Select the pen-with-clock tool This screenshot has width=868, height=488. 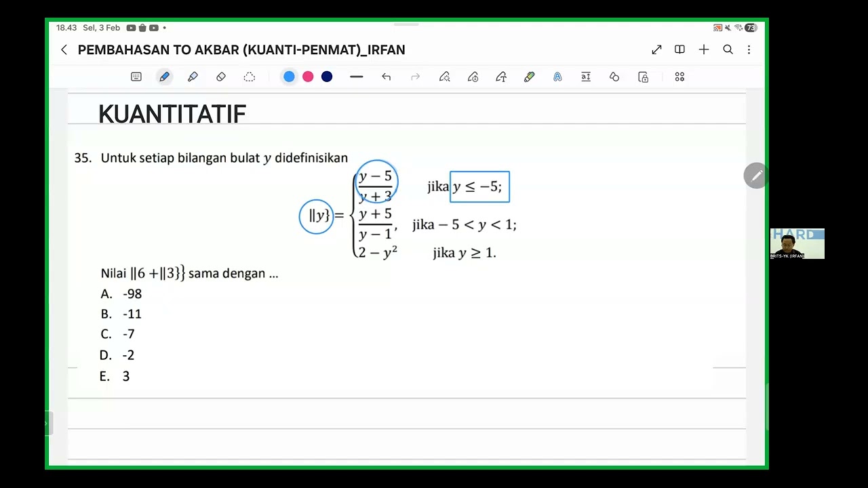point(473,77)
